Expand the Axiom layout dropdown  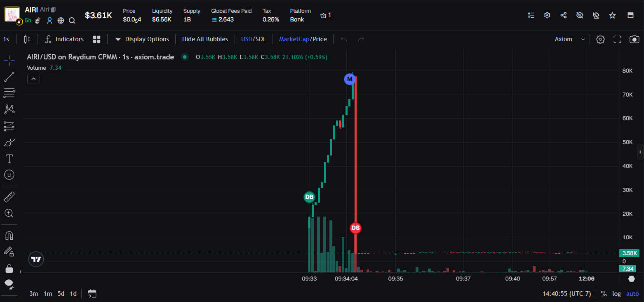click(570, 39)
